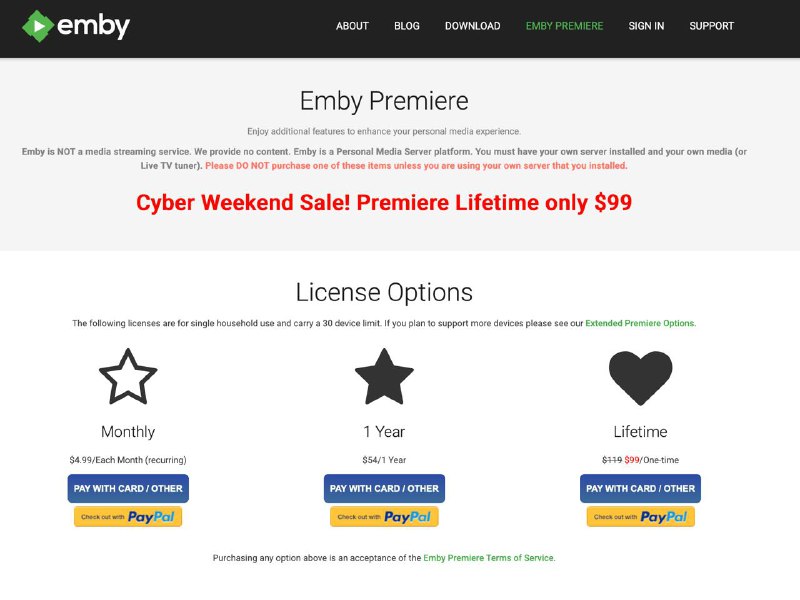The width and height of the screenshot is (800, 600).
Task: Open Emby Premiere Terms of Service
Action: (x=489, y=558)
